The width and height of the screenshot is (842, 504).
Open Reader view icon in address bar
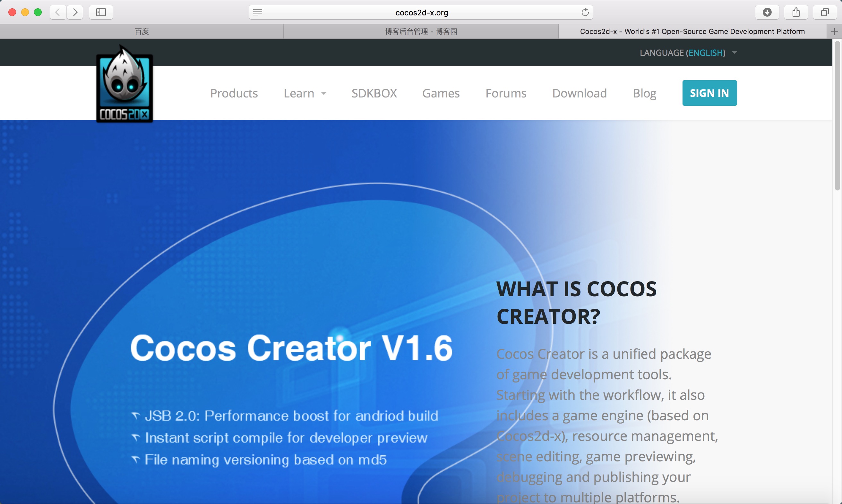[x=258, y=12]
